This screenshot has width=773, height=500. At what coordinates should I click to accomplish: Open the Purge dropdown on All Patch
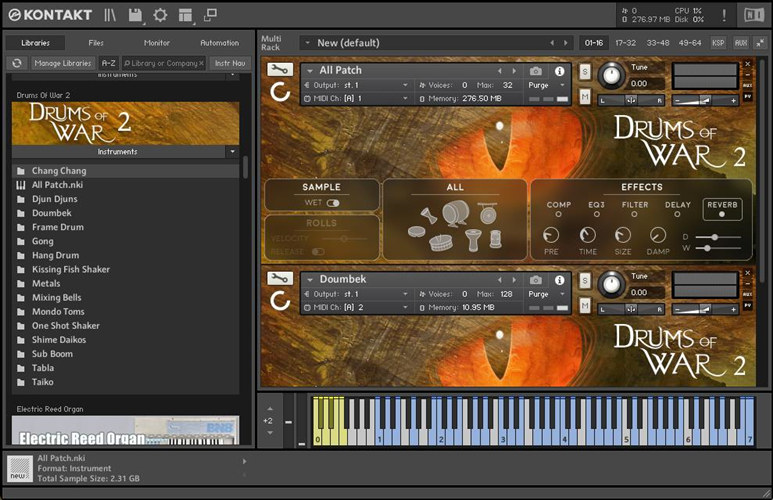[546, 86]
